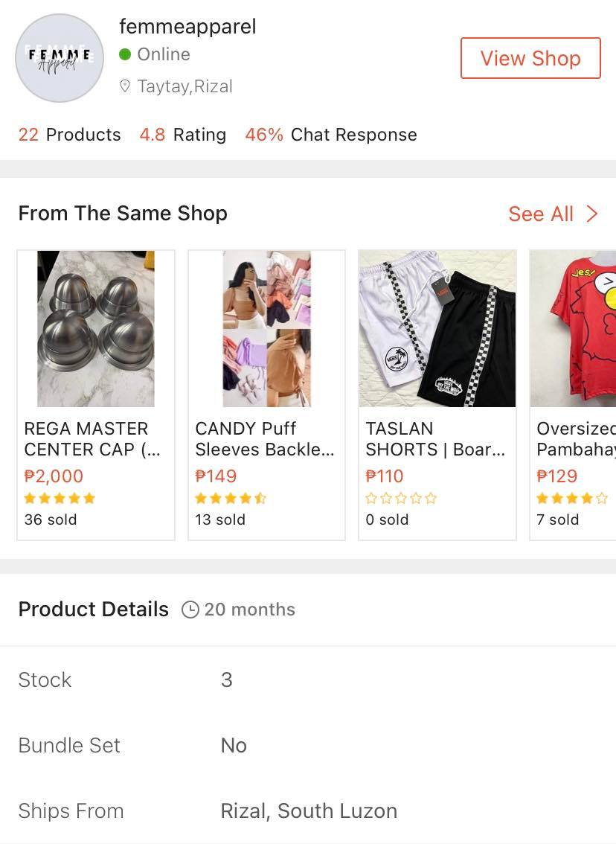Select the 22 Products stat

tap(69, 135)
